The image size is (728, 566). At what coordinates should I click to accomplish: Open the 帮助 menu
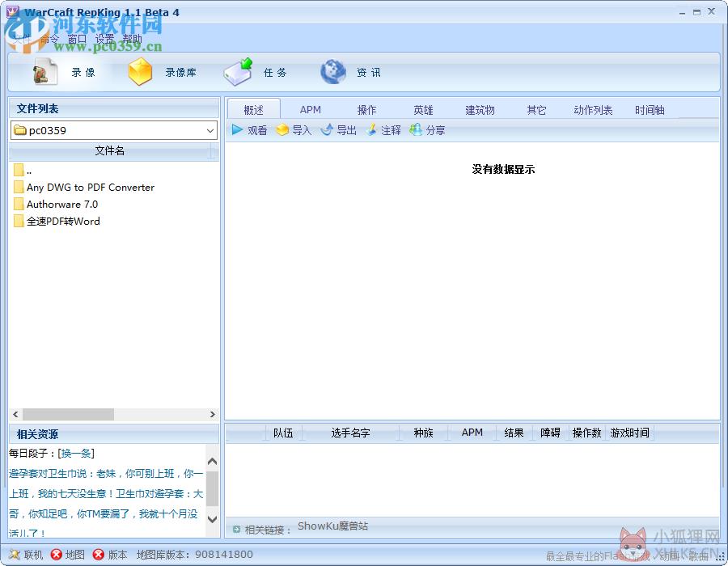coord(132,39)
